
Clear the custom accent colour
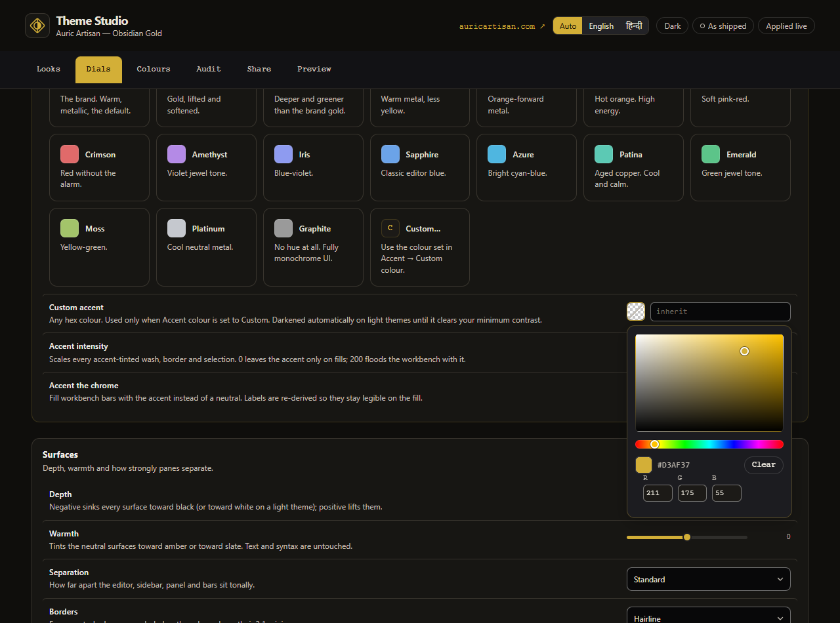(764, 465)
